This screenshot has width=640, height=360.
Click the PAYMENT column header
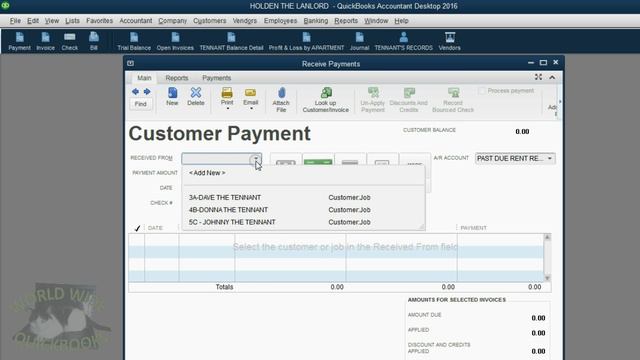click(x=473, y=228)
